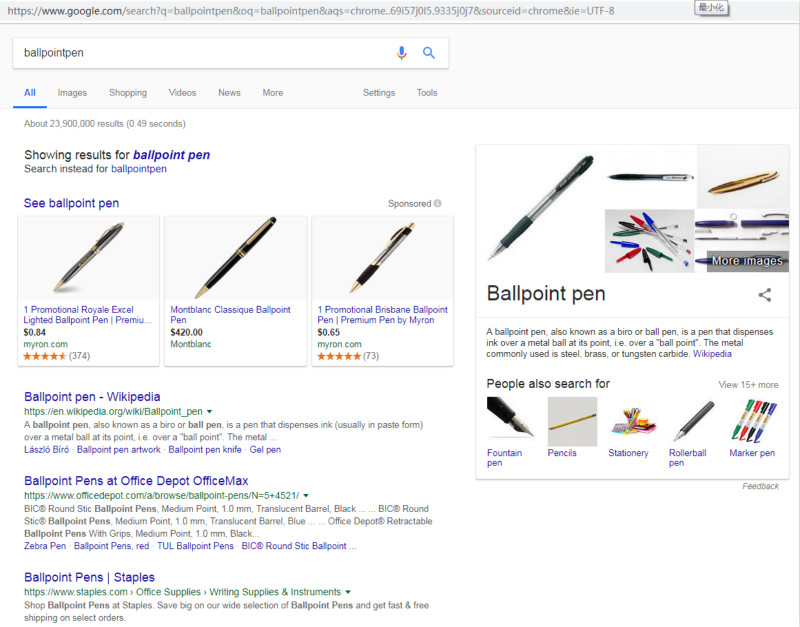Click the Fountain pen thumbnail
The image size is (800, 627).
point(511,421)
